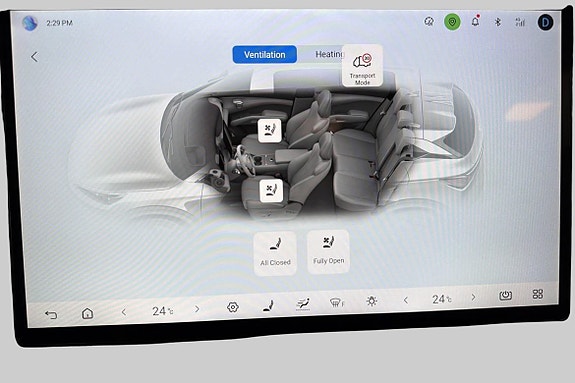Decrease left zone temperature

pyautogui.click(x=124, y=312)
